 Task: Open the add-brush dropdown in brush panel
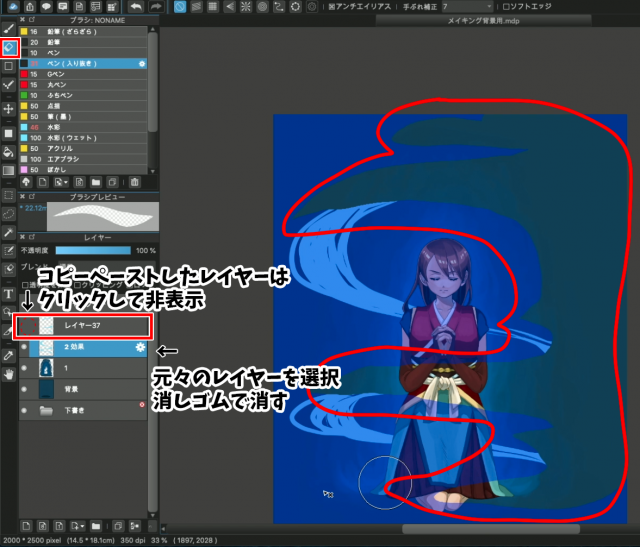pyautogui.click(x=61, y=182)
